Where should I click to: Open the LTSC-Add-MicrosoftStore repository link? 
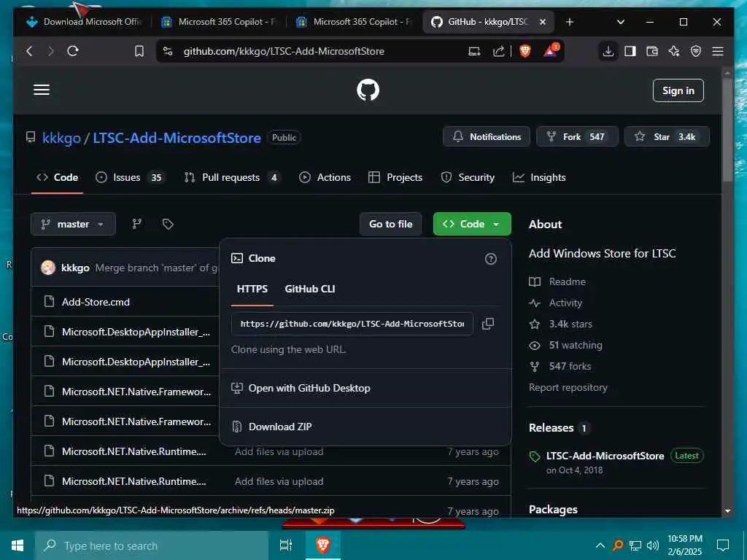tap(177, 138)
